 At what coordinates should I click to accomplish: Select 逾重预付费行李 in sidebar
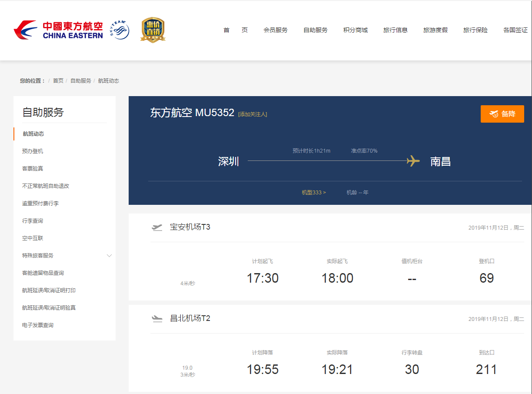pos(40,204)
